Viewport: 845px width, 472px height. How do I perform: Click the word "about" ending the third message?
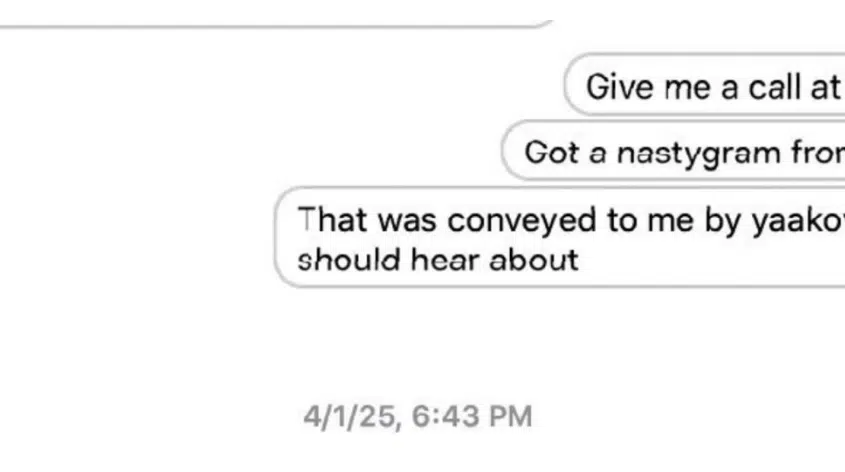pyautogui.click(x=534, y=261)
